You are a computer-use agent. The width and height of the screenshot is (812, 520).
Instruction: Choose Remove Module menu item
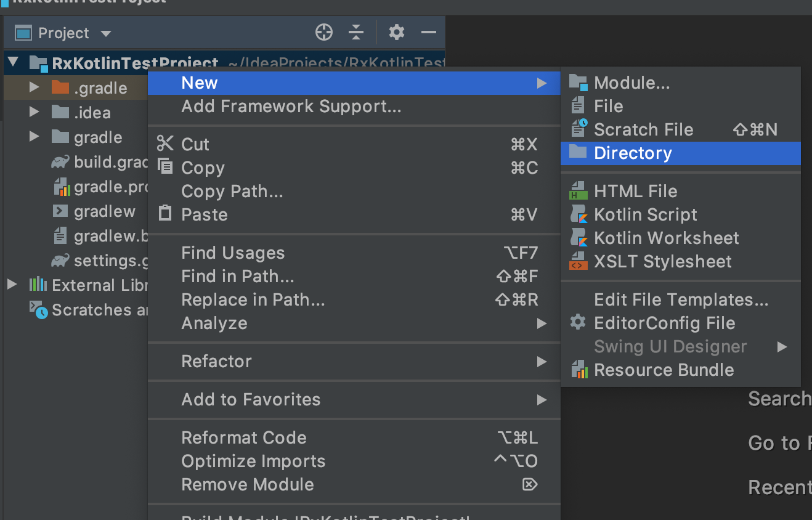click(354, 484)
